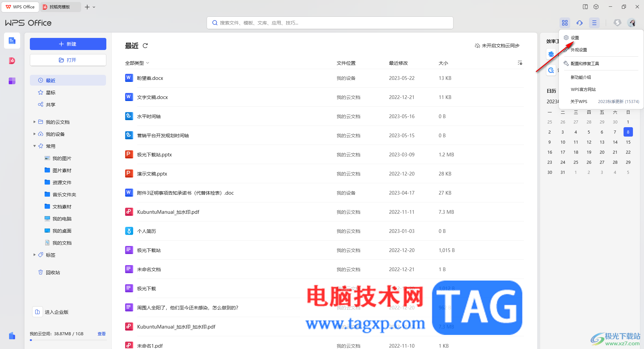The height and width of the screenshot is (349, 644).
Task: Open the purple apps icon in left rail
Action: coord(12,81)
